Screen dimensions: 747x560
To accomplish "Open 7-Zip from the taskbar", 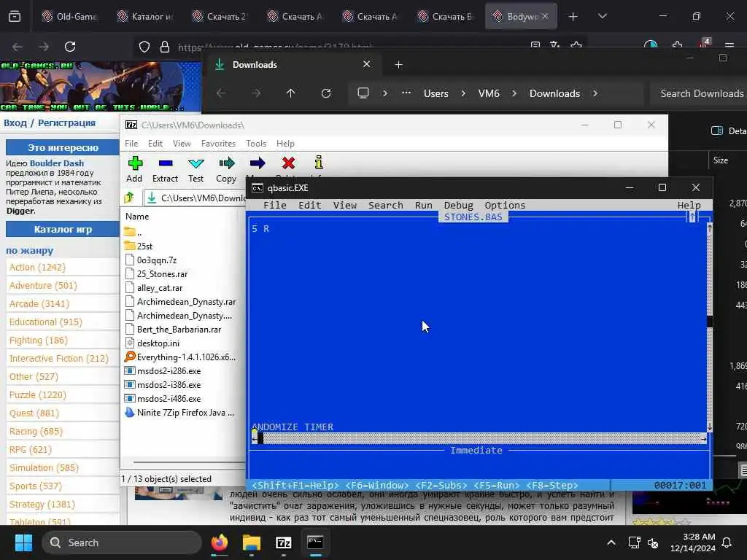I will point(284,542).
